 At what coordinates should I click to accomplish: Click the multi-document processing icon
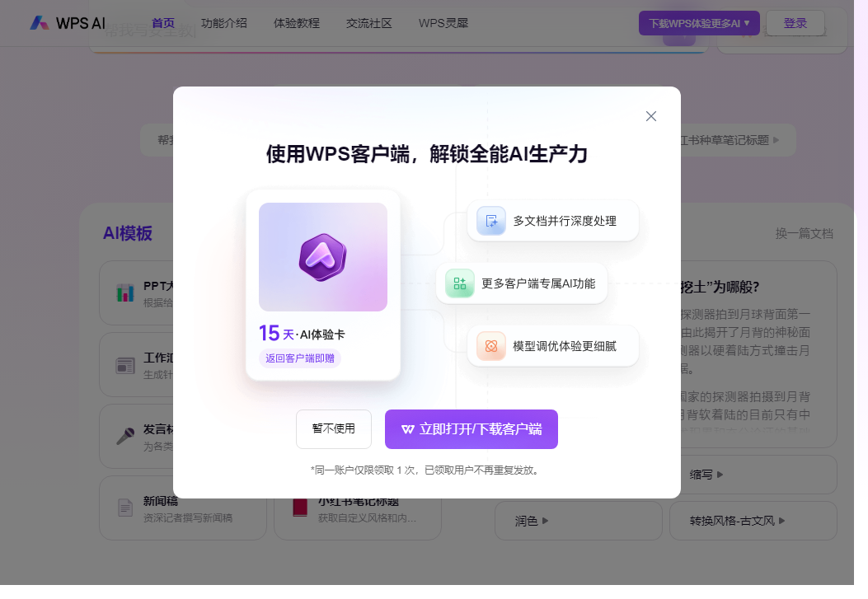491,221
